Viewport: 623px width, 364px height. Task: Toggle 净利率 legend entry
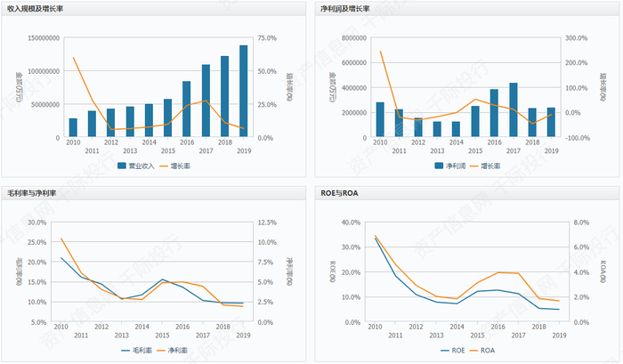point(172,351)
